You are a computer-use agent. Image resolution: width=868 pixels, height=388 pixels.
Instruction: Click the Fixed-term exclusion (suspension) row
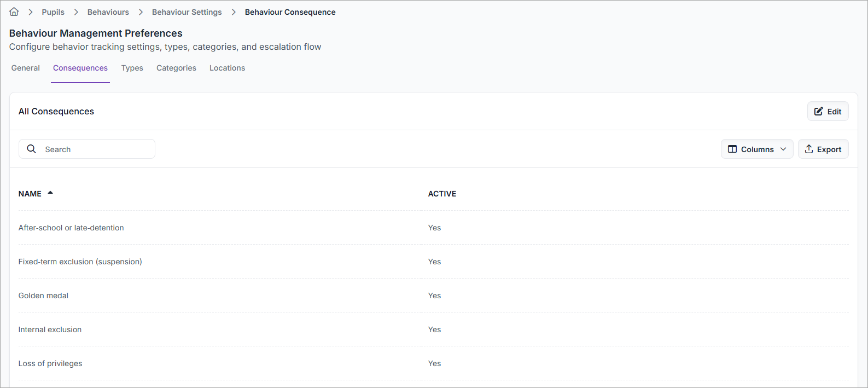tap(80, 262)
